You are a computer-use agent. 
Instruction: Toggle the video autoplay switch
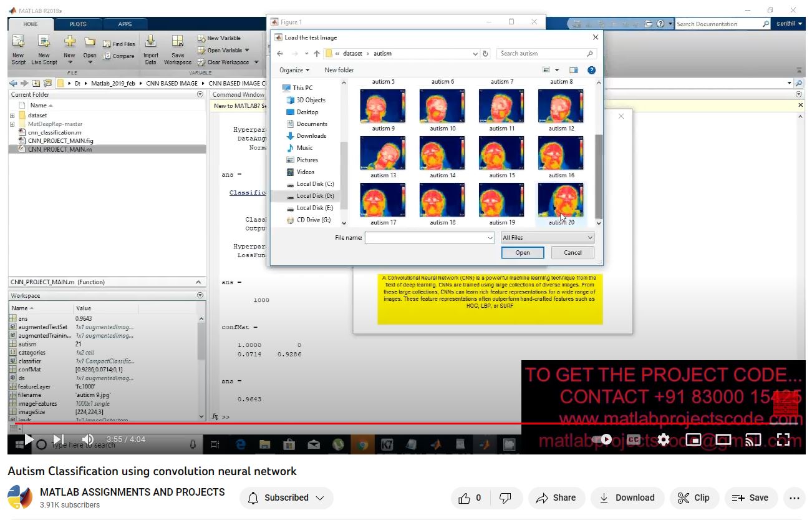click(601, 439)
